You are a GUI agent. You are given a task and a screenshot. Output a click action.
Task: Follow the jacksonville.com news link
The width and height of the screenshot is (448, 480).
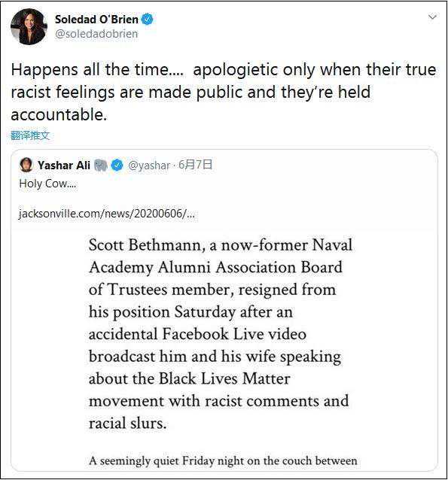pyautogui.click(x=107, y=214)
